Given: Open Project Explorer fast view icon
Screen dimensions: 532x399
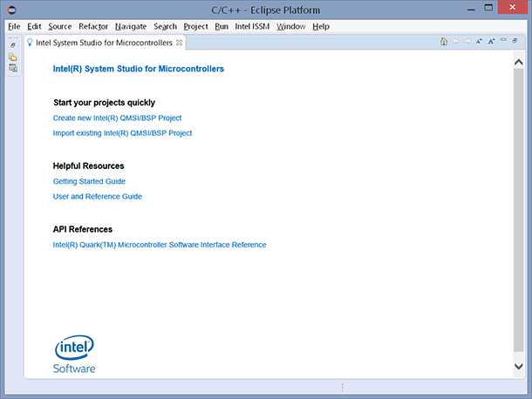Looking at the screenshot, I should click(x=13, y=57).
